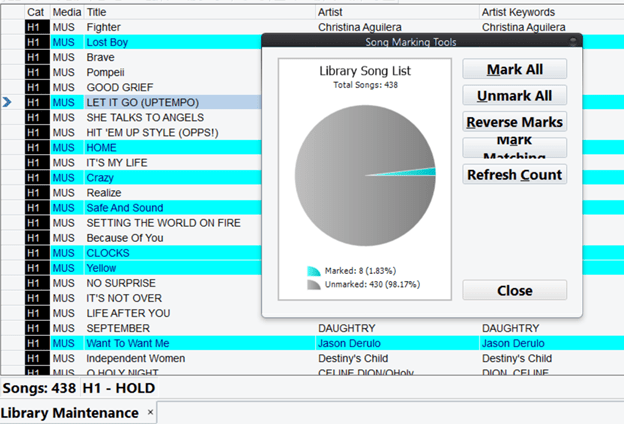624x424 pixels.
Task: Click the gray Unmarked legend swatch
Action: point(313,285)
